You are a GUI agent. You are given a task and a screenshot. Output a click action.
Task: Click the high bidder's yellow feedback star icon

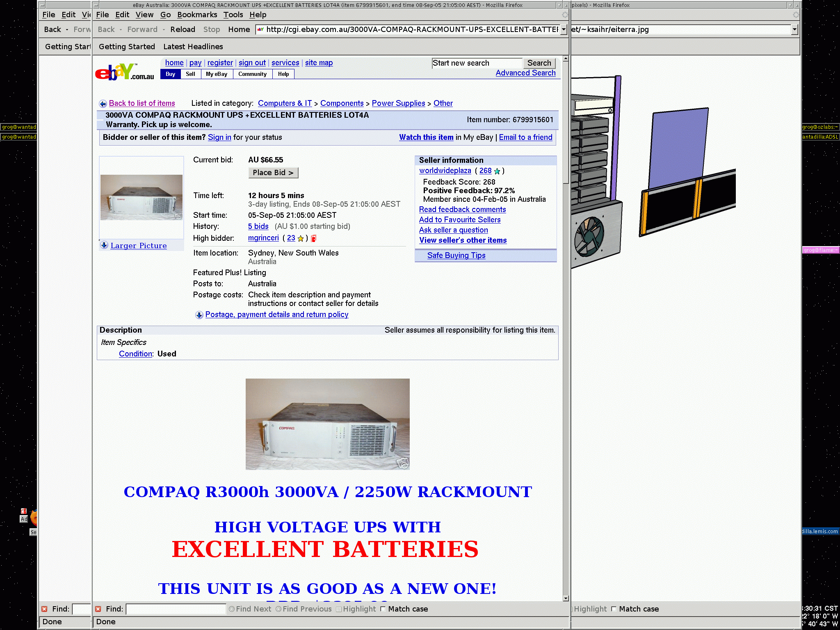pyautogui.click(x=301, y=238)
